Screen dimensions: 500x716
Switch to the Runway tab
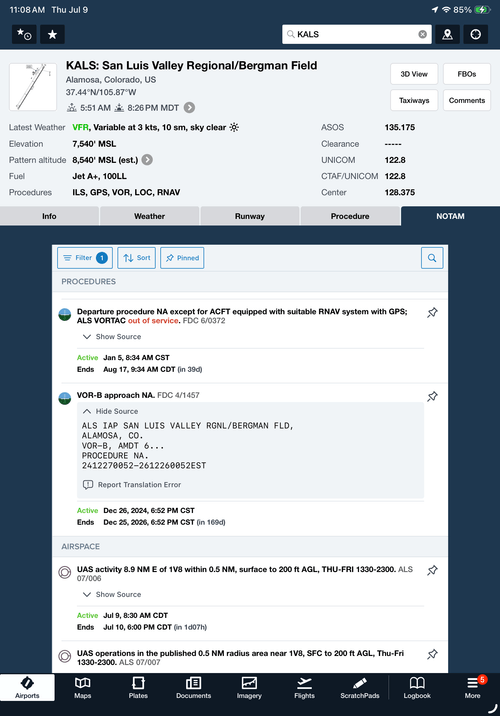pyautogui.click(x=250, y=216)
